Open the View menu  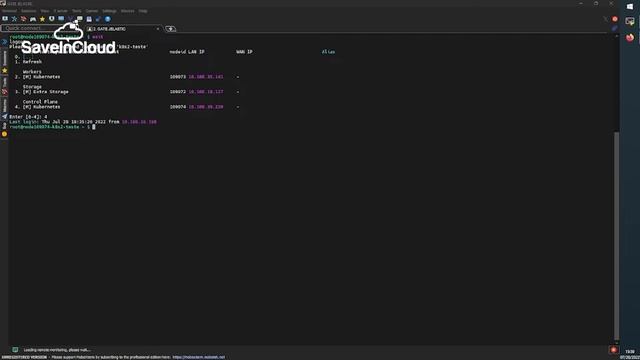45,11
